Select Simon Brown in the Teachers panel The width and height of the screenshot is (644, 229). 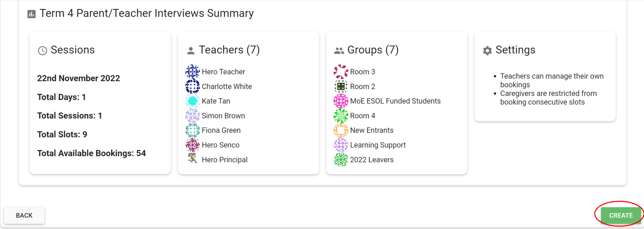point(223,115)
